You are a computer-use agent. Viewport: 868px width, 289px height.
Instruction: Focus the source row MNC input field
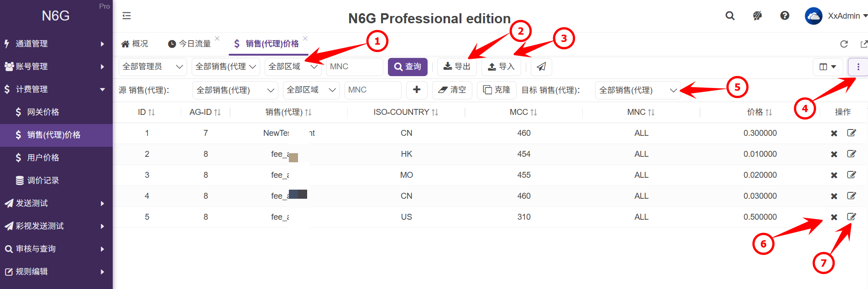pyautogui.click(x=373, y=90)
